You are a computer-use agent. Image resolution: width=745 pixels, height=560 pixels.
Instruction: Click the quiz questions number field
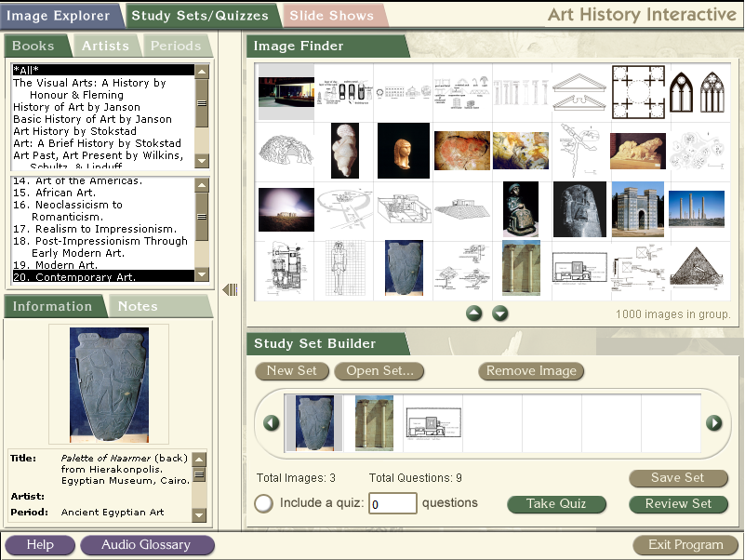click(392, 503)
